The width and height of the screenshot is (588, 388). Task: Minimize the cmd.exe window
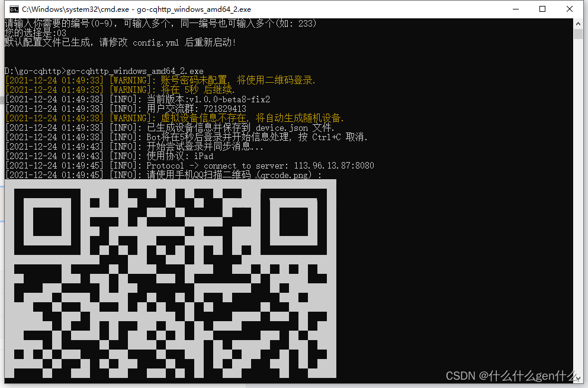click(x=516, y=9)
